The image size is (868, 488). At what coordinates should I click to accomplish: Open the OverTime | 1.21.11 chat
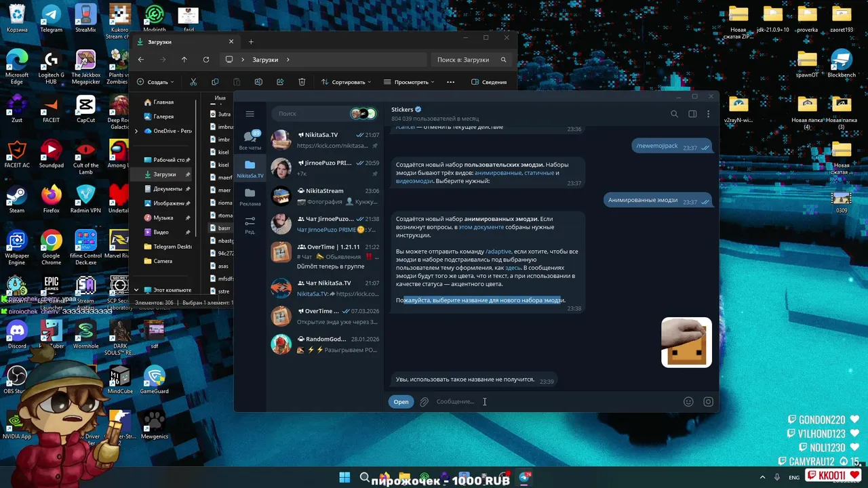(x=325, y=256)
